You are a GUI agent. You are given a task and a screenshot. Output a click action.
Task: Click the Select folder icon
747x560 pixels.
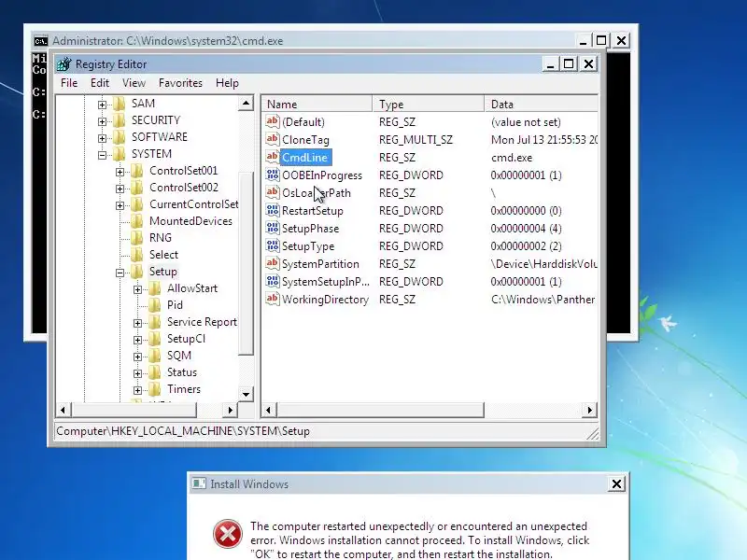pyautogui.click(x=137, y=255)
